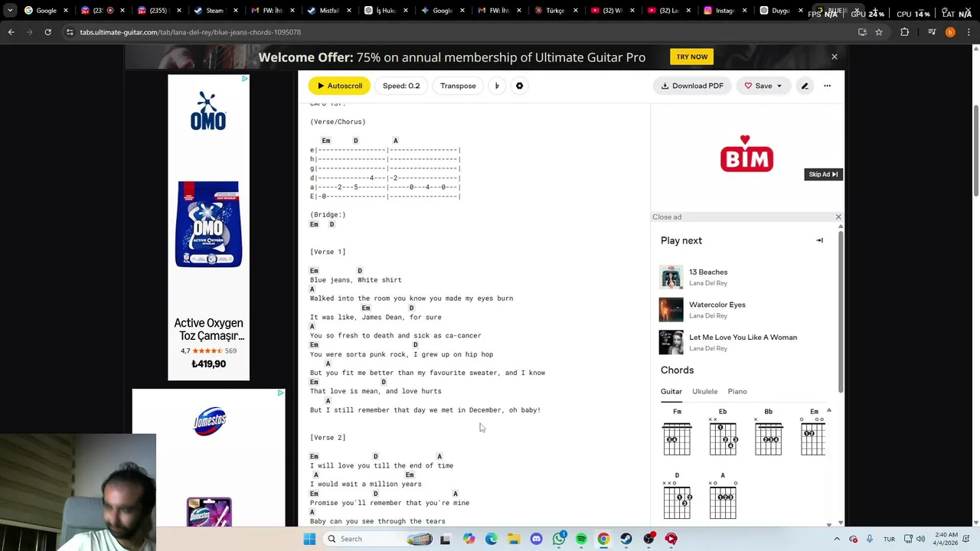The image size is (980, 551).
Task: Reload the Ultimate Guitar page
Action: click(47, 32)
